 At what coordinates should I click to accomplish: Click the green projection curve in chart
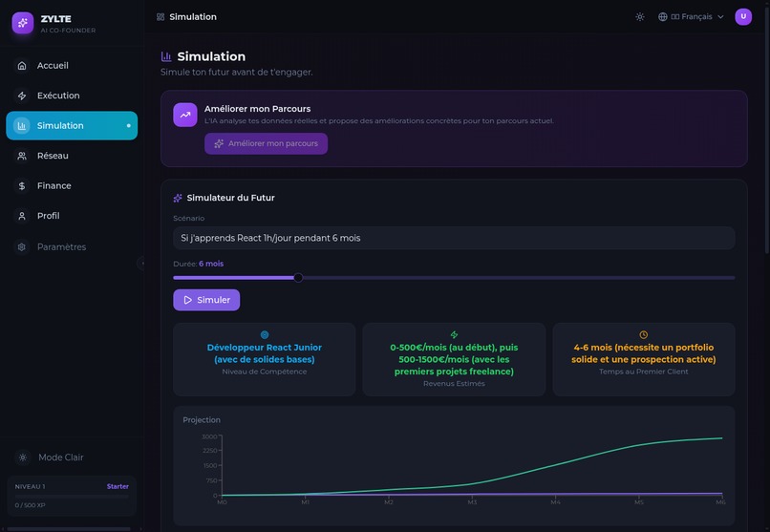[555, 464]
